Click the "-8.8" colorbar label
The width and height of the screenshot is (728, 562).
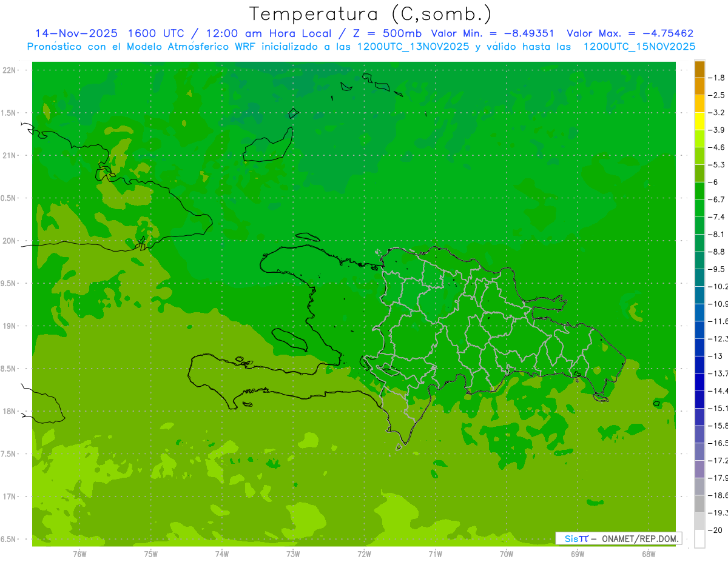click(717, 252)
